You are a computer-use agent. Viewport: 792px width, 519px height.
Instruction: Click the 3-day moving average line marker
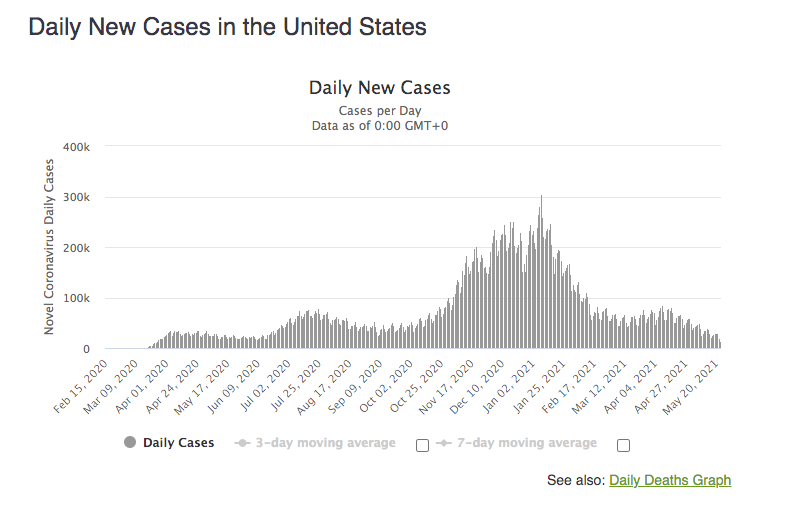(x=241, y=443)
